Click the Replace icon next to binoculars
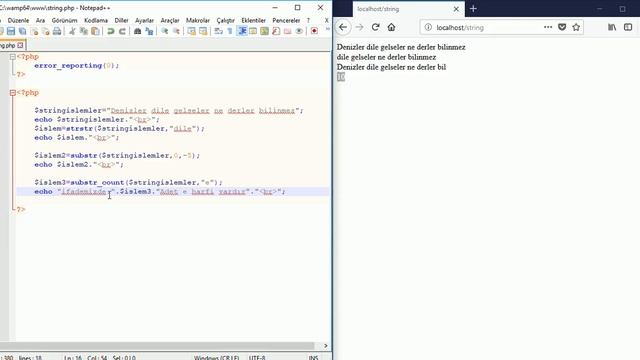 (x=149, y=31)
